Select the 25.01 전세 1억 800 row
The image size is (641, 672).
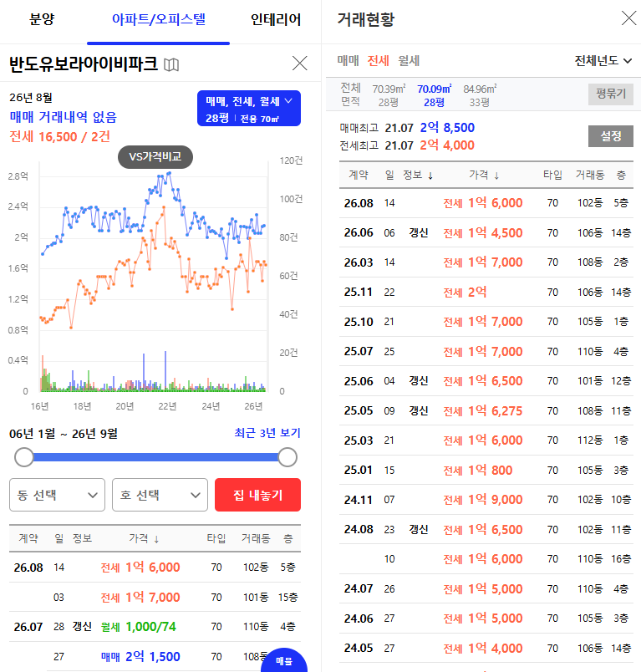click(x=486, y=470)
